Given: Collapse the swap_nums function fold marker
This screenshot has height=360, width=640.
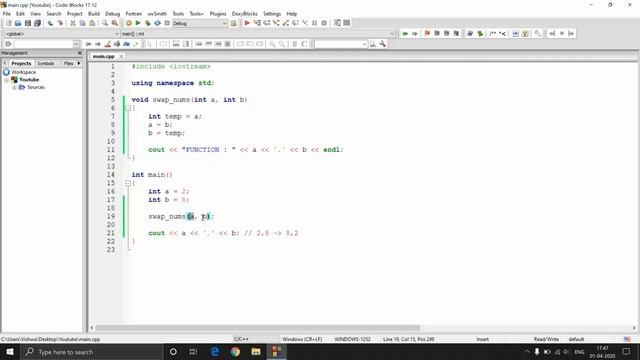Looking at the screenshot, I should pyautogui.click(x=128, y=108).
